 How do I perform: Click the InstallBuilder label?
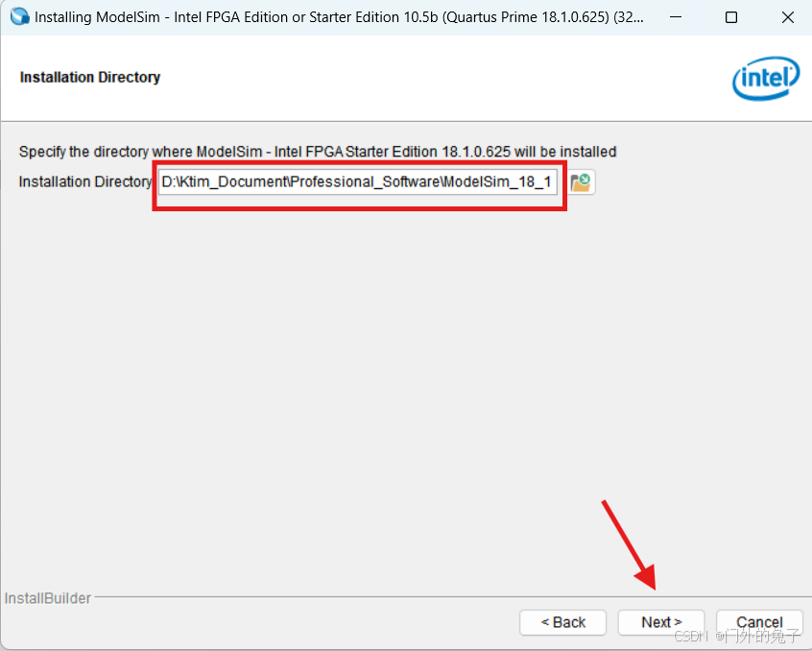click(x=48, y=598)
